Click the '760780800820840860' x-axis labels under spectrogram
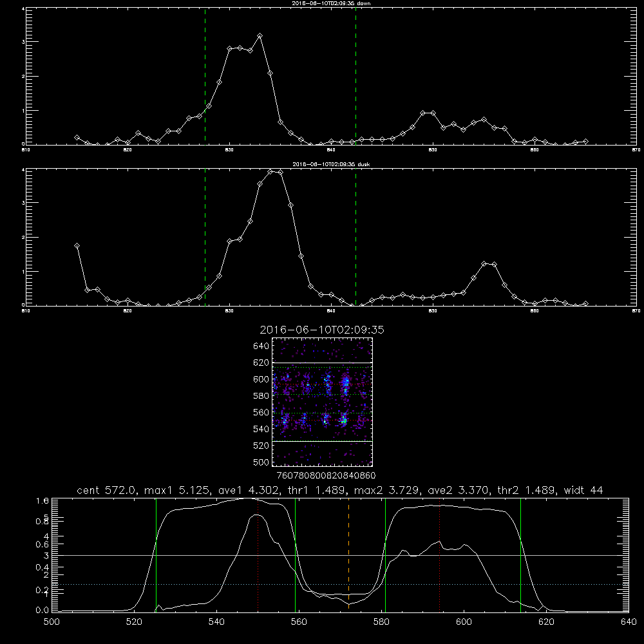 326,476
